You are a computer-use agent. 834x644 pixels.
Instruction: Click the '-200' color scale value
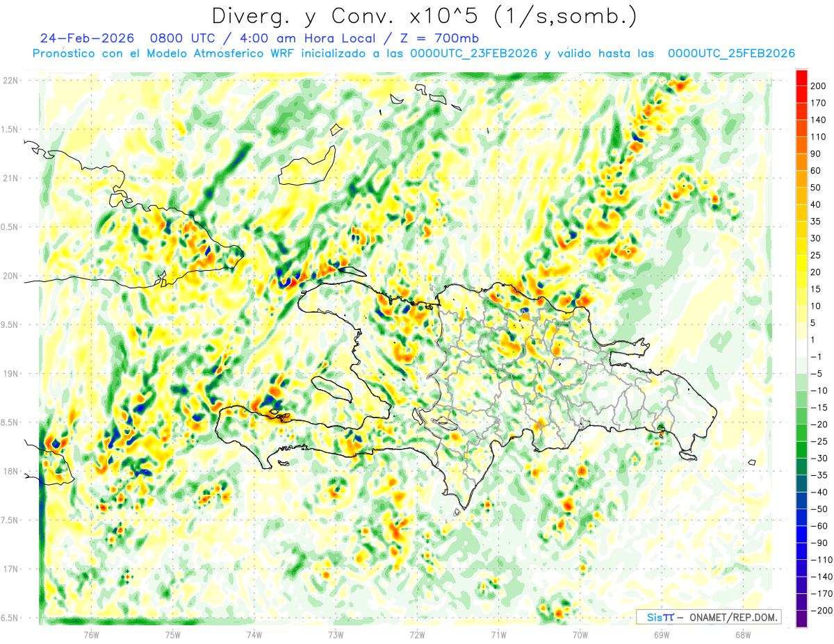[x=821, y=611]
